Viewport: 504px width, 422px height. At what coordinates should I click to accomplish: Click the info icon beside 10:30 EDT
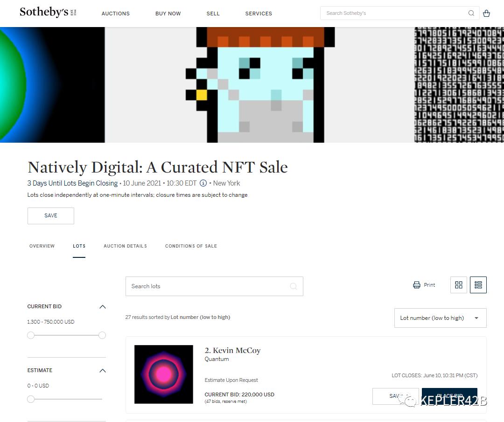(203, 183)
